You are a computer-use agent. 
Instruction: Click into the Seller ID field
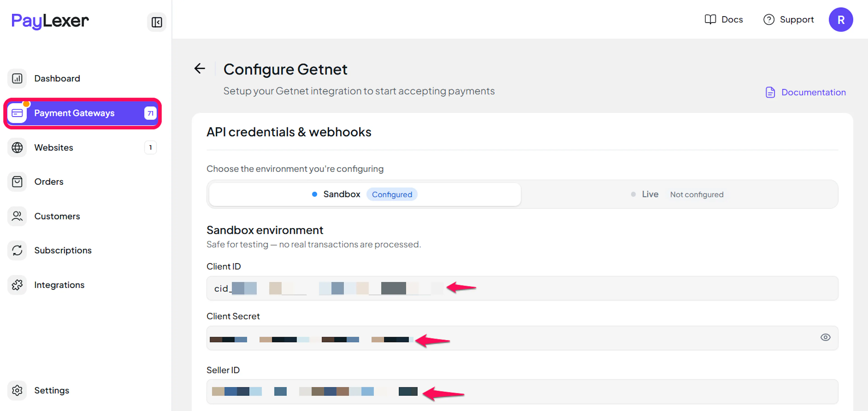click(x=522, y=392)
